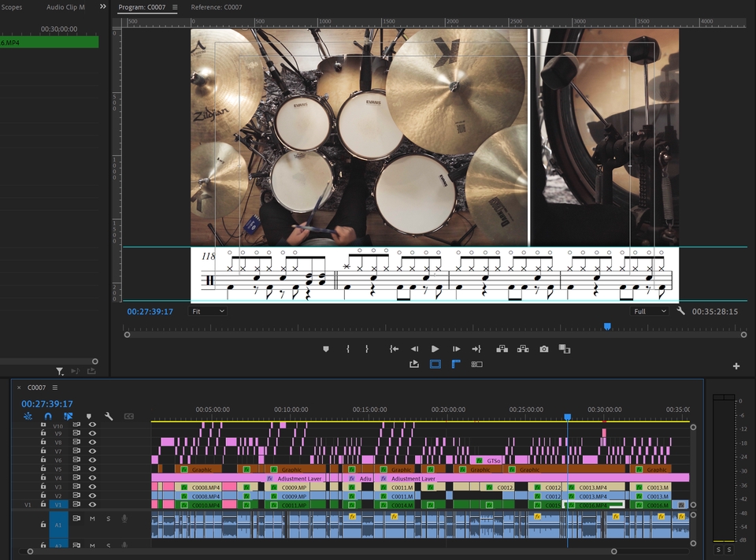Export a frame with the camera icon
Viewport: 756px width, 560px height.
pos(544,349)
